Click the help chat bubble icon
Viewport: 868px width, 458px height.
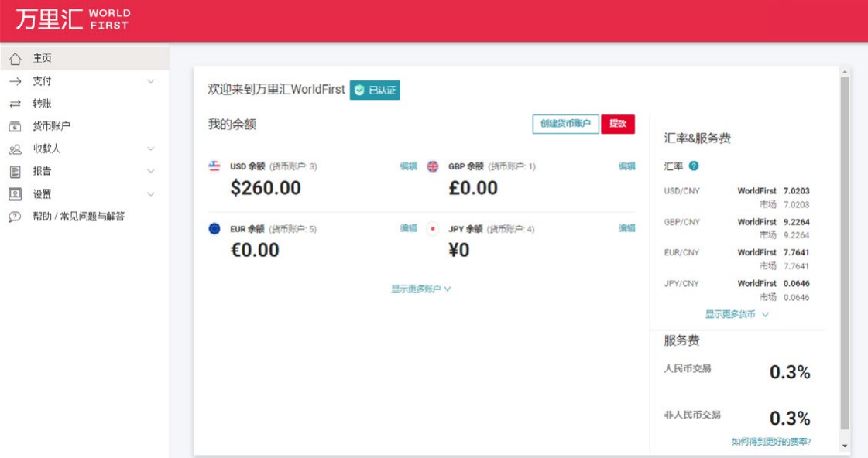[x=15, y=217]
